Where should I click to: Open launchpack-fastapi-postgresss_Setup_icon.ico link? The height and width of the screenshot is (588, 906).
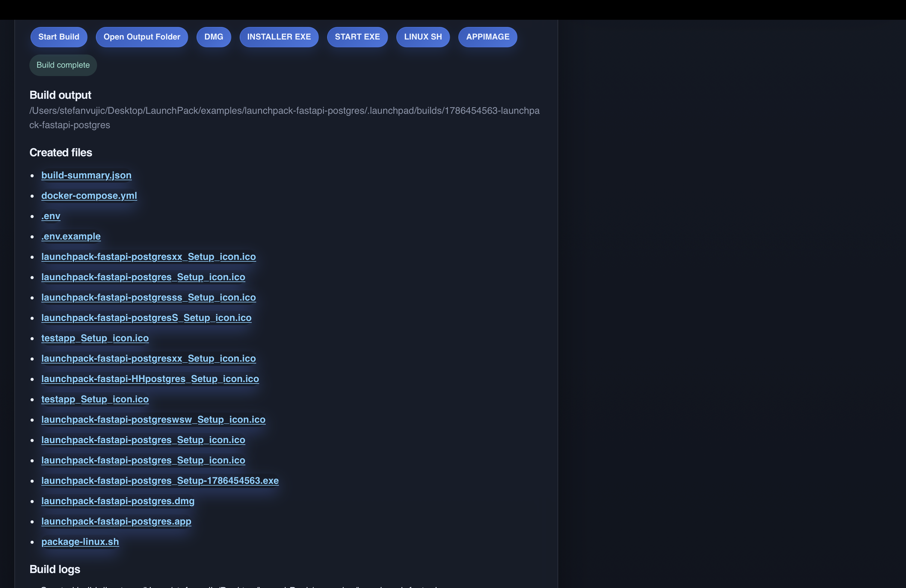(x=149, y=297)
